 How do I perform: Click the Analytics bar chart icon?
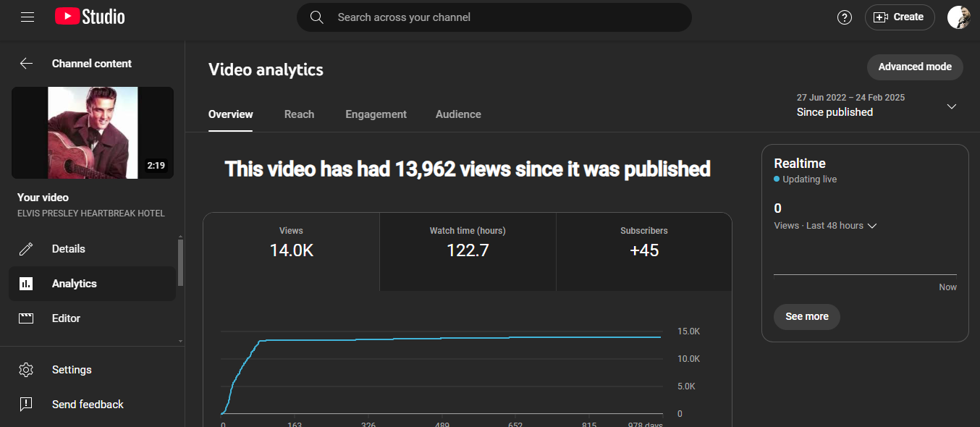click(26, 284)
